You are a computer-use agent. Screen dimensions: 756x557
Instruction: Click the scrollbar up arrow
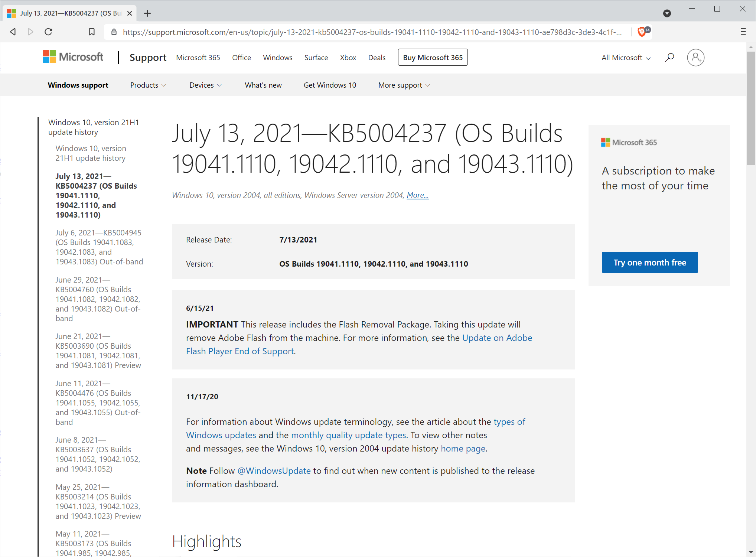pos(751,47)
